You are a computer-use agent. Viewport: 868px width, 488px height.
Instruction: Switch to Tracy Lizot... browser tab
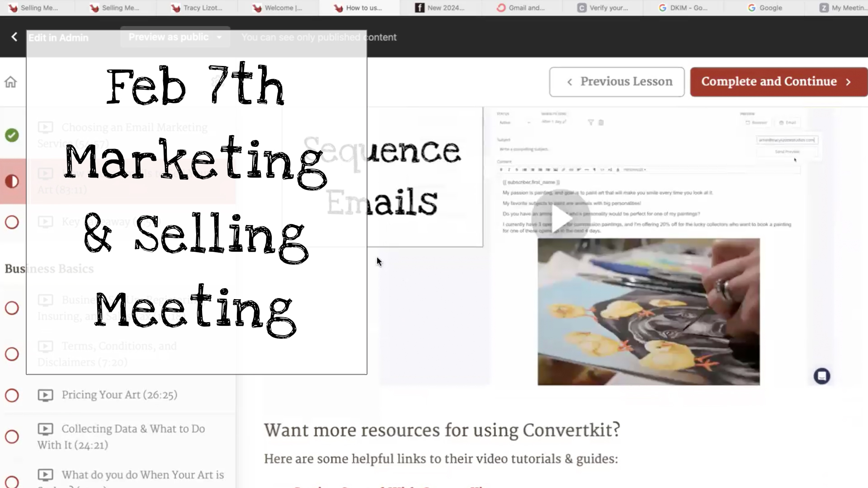pyautogui.click(x=197, y=8)
